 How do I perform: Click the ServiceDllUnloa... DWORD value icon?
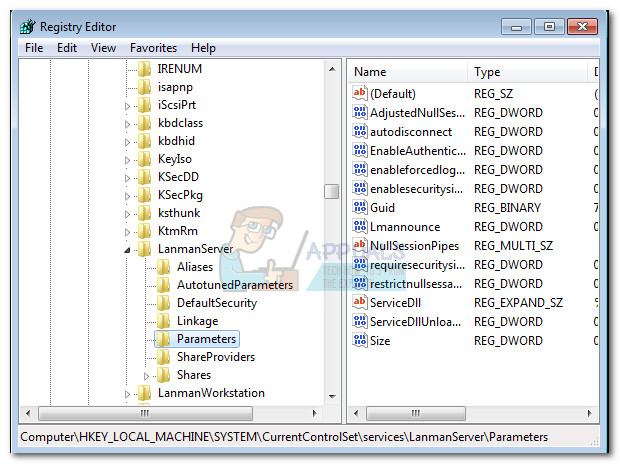(x=360, y=321)
